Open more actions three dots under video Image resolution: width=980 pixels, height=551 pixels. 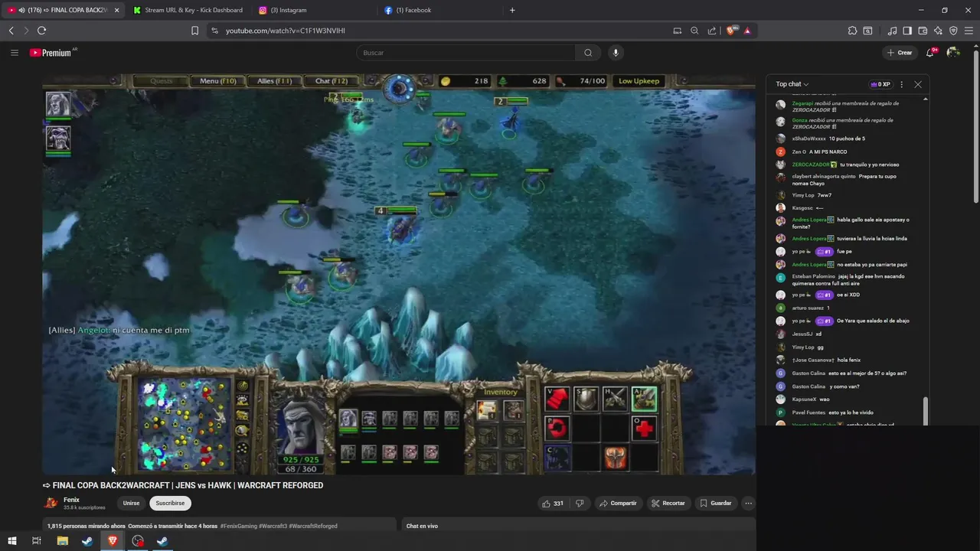pyautogui.click(x=748, y=503)
